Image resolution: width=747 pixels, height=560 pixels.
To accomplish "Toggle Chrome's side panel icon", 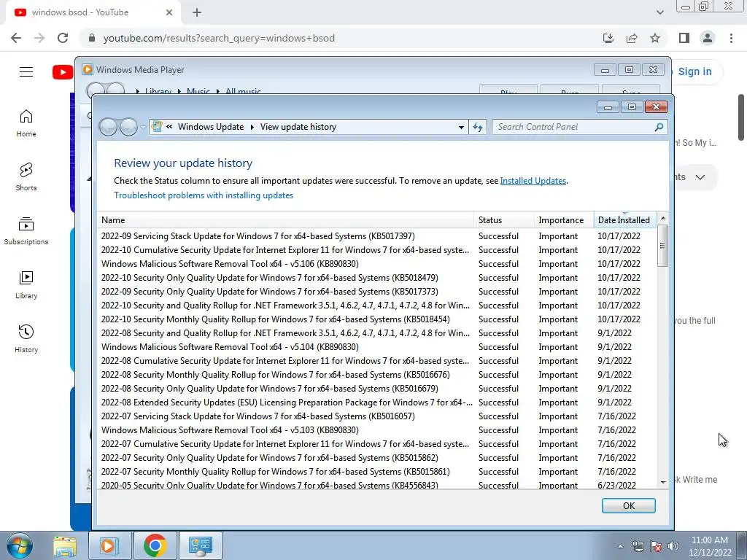I will 684,38.
